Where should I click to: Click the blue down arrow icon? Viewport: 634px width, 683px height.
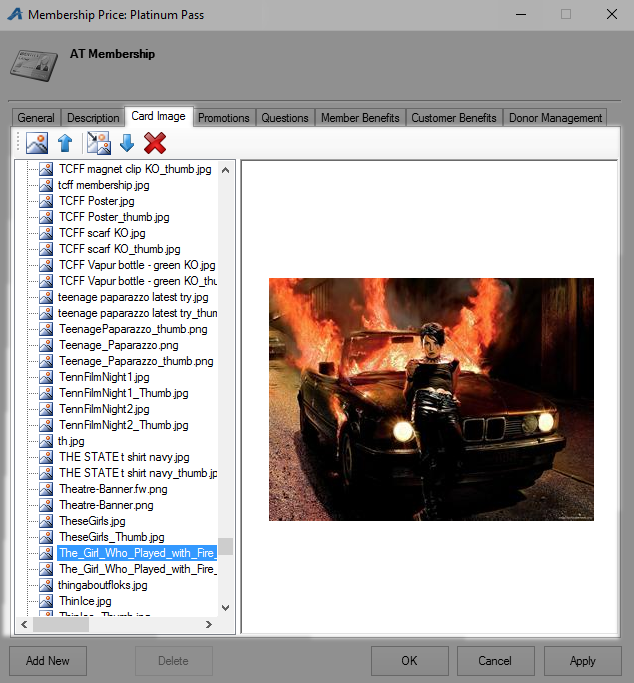(x=127, y=143)
